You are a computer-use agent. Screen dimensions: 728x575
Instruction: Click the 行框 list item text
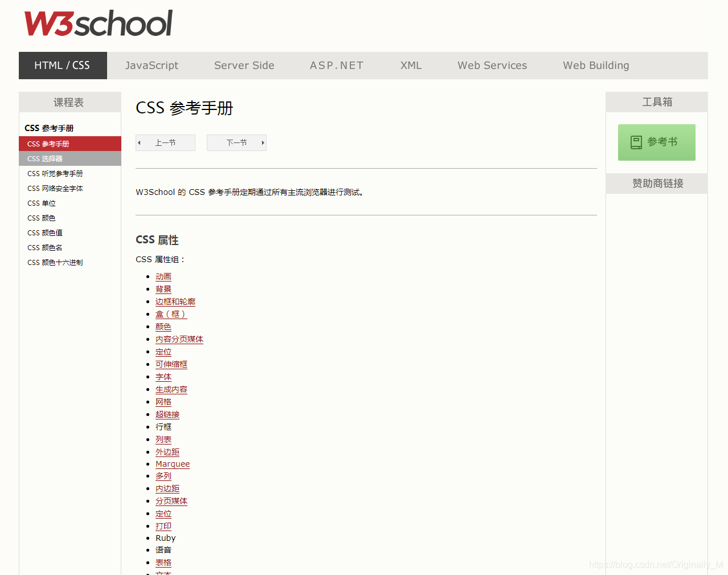163,427
